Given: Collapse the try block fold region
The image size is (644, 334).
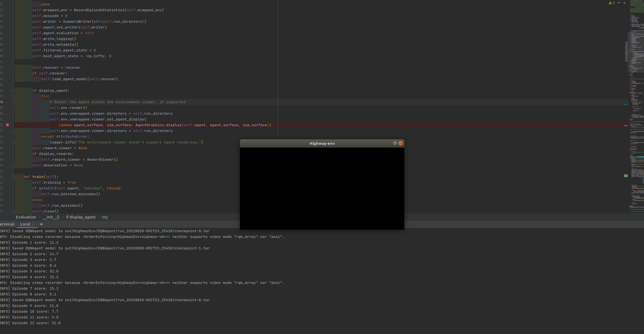Looking at the screenshot, I should coord(13,96).
